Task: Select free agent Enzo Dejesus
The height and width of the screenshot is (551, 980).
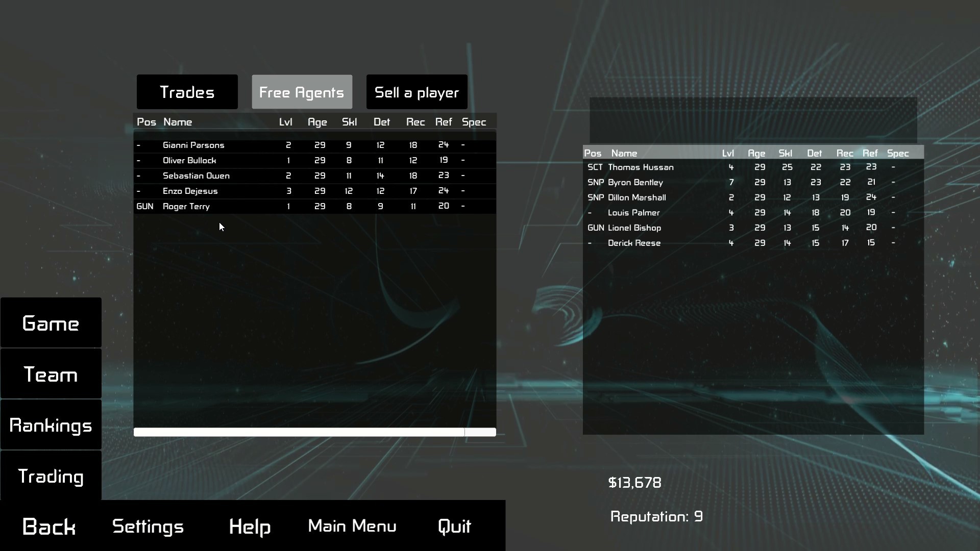Action: (190, 191)
